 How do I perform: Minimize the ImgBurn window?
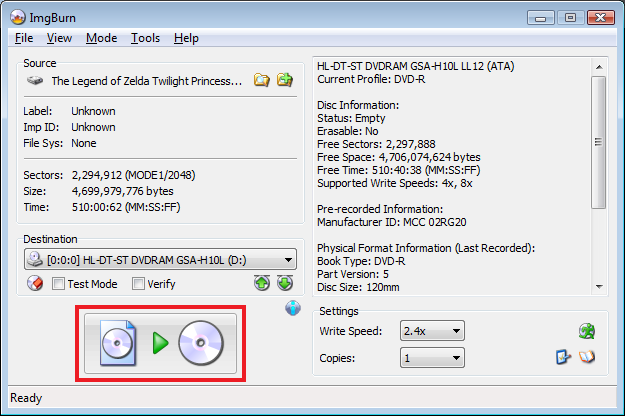tap(540, 18)
